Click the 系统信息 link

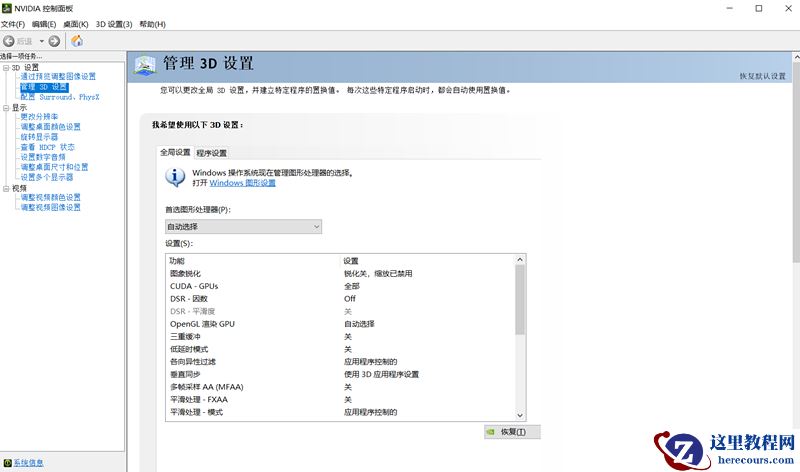pyautogui.click(x=29, y=463)
